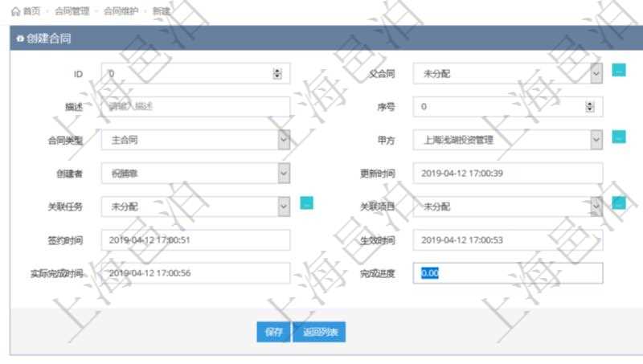Open the 创建者 dropdown
This screenshot has height=364, width=643.
tap(195, 174)
